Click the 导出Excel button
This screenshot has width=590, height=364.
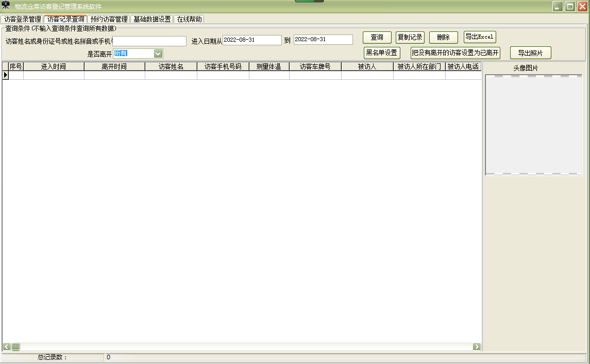[480, 37]
